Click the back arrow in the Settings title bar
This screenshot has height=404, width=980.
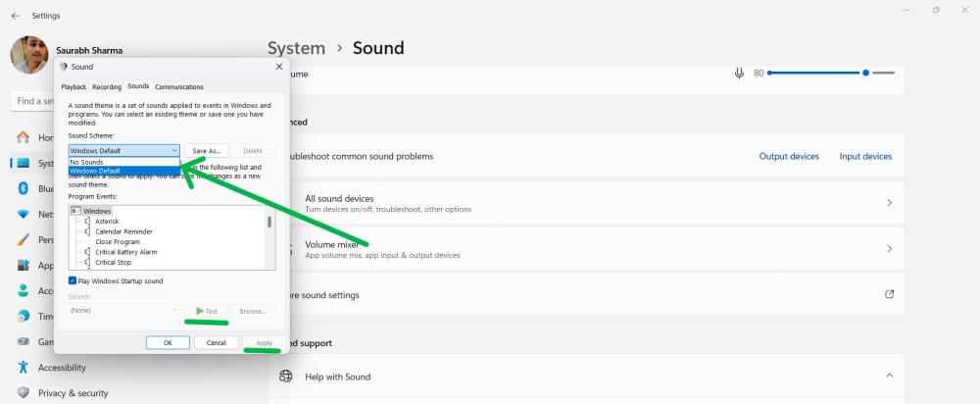(x=15, y=16)
